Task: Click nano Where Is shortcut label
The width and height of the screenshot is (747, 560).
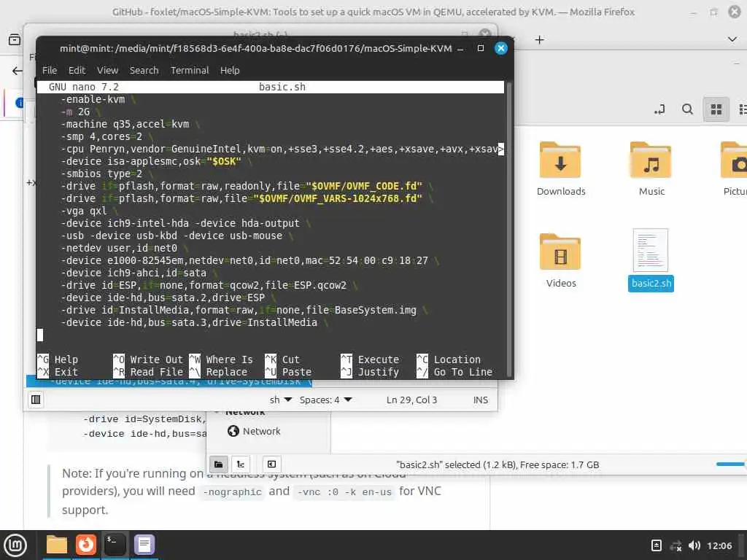Action: 229,359
